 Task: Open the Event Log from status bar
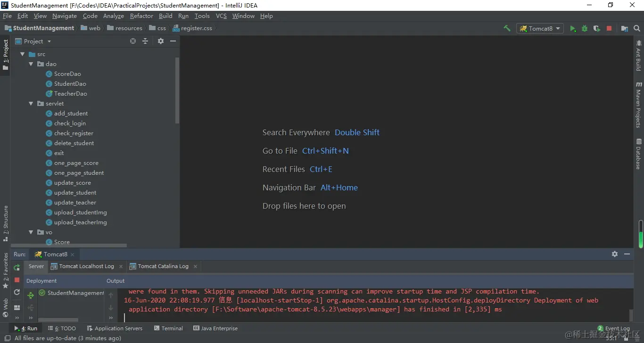[x=613, y=328]
